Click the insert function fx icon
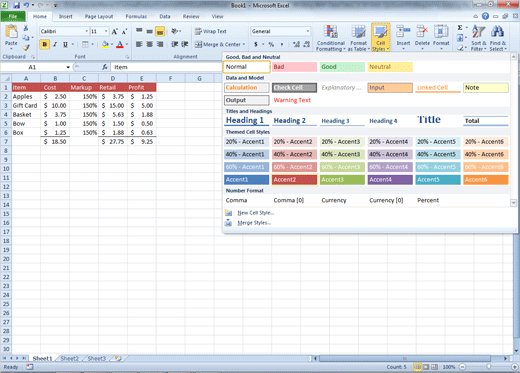520x373 pixels. coord(105,67)
